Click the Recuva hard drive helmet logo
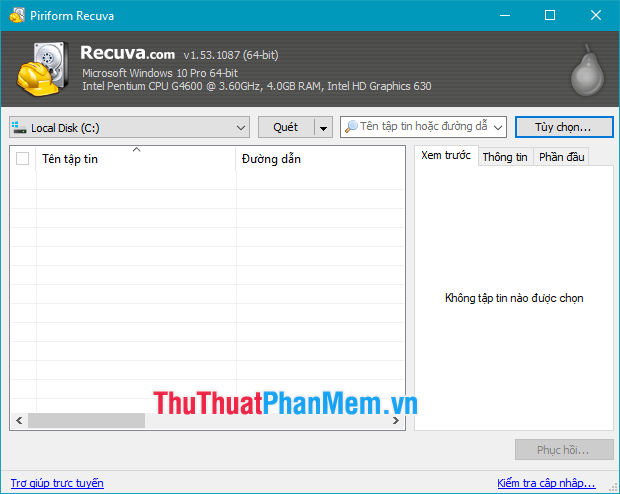The image size is (620, 494). (x=42, y=69)
